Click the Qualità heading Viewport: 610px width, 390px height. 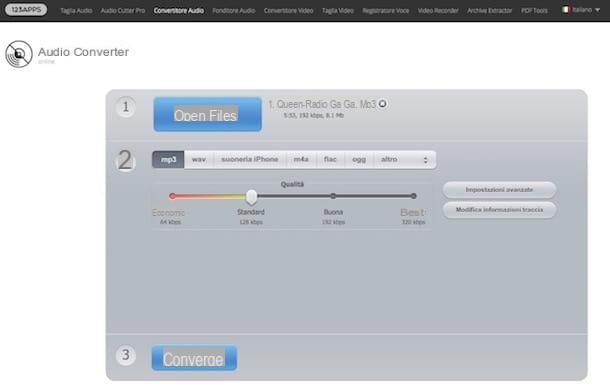tap(292, 184)
